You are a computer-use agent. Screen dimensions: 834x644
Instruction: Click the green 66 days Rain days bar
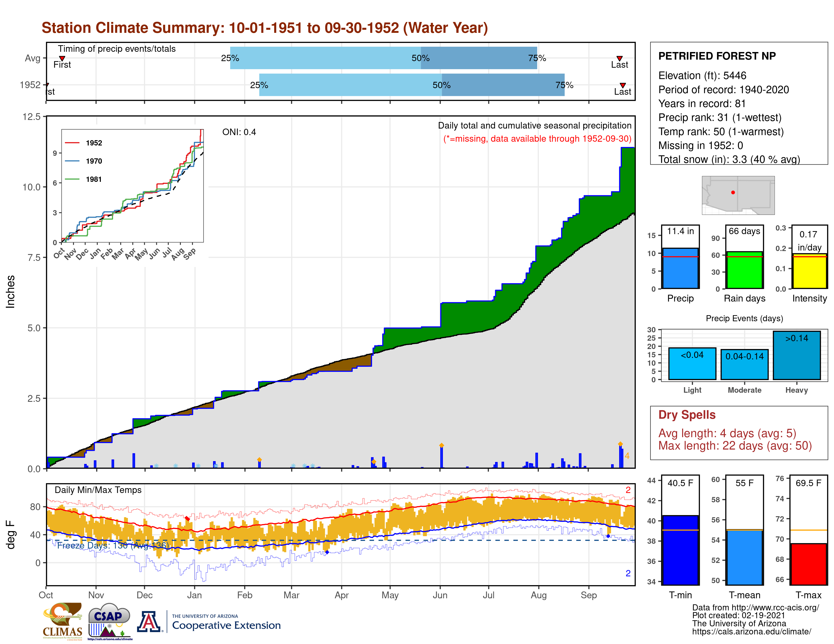(x=744, y=270)
